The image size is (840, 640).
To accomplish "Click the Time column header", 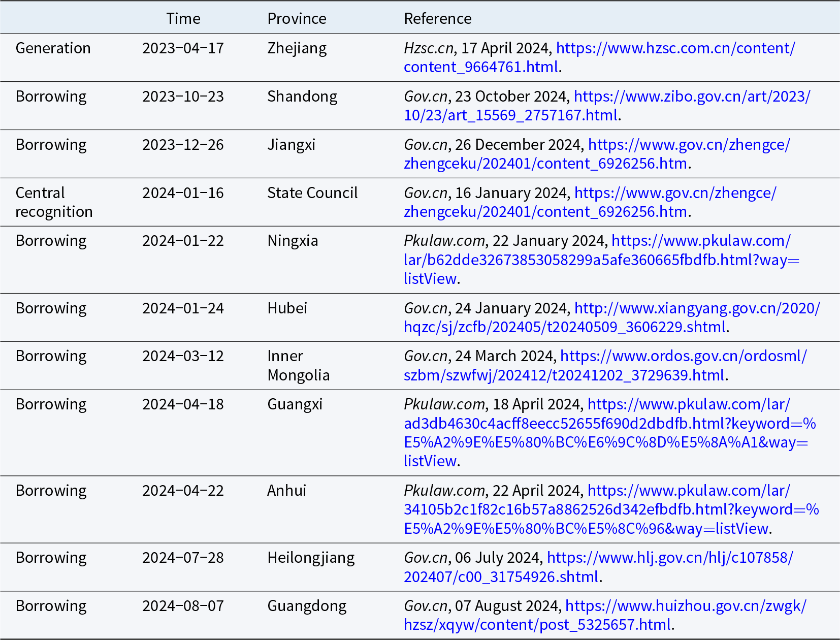I will [183, 19].
